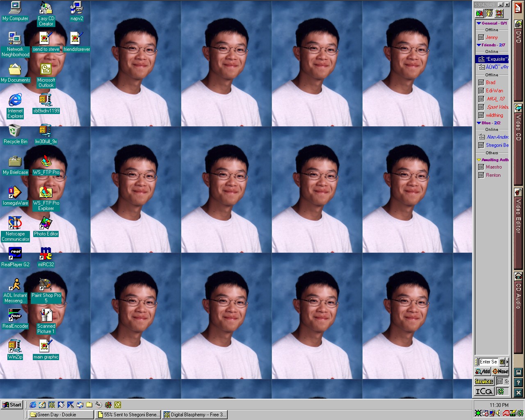525x420 pixels.
Task: Switch to Digital Blasphemy taskbar window
Action: 194,415
